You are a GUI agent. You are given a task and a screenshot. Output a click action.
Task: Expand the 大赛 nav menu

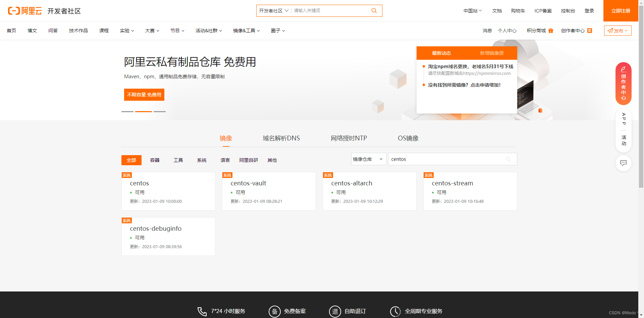(x=152, y=31)
